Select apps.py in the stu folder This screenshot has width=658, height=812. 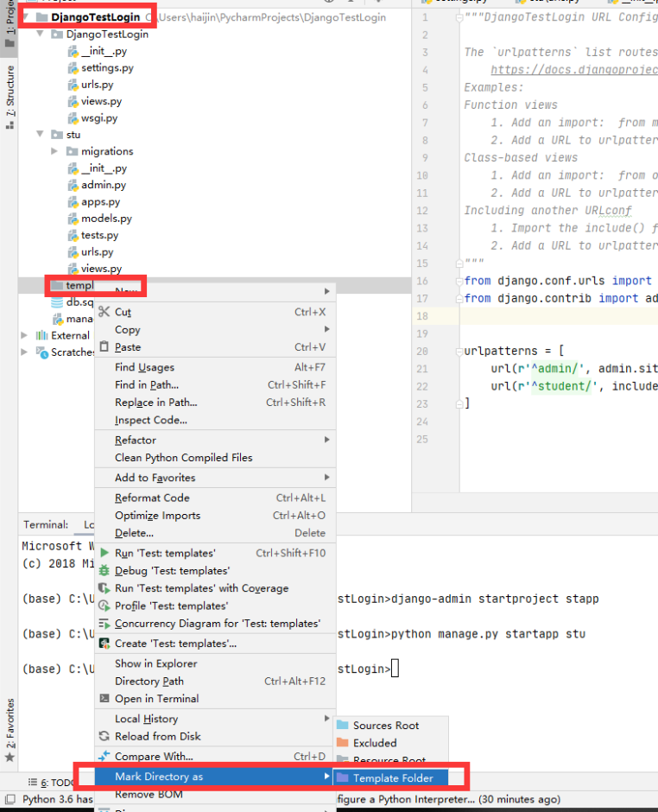tap(100, 201)
